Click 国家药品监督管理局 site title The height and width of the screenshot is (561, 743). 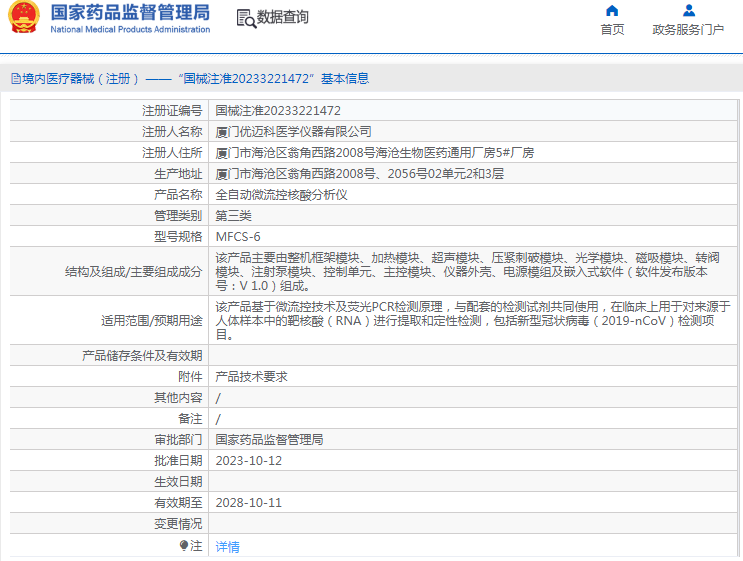(x=130, y=12)
